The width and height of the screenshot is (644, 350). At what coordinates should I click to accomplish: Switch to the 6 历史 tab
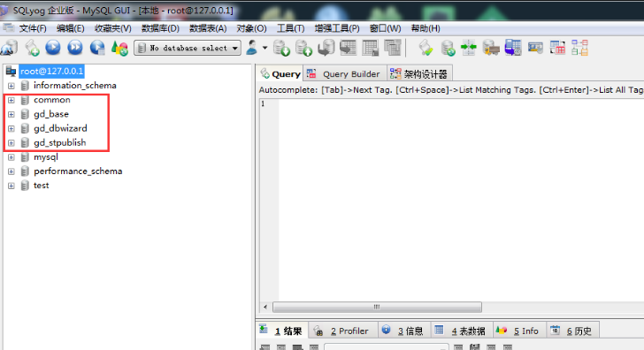click(x=572, y=331)
